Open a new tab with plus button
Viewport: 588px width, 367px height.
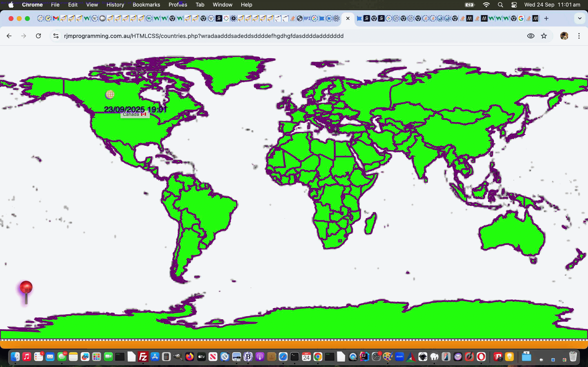tap(546, 18)
